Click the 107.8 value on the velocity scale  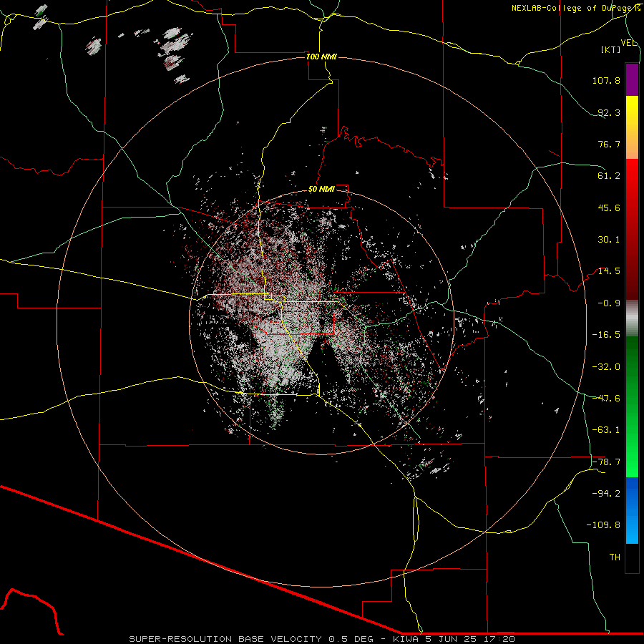coord(606,80)
